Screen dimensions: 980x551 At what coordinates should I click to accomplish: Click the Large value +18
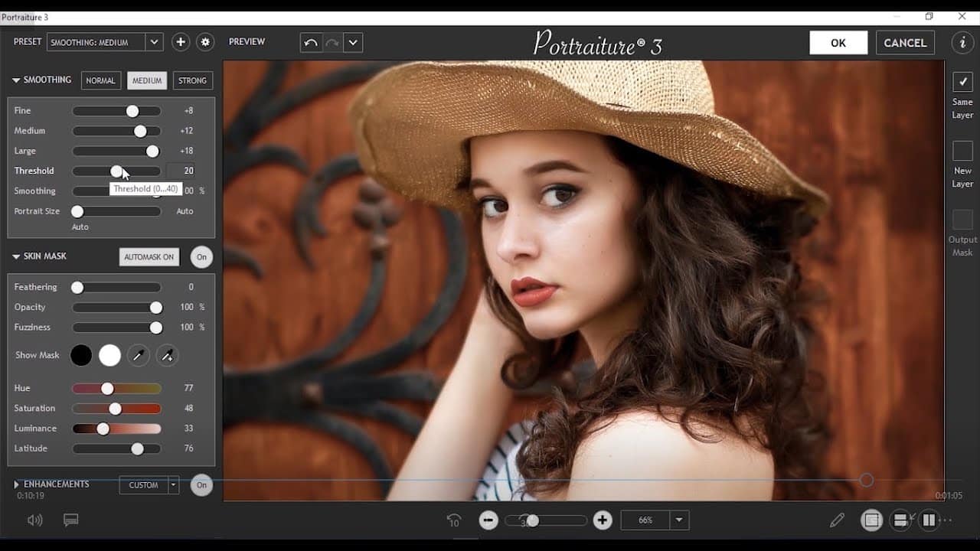tap(188, 151)
